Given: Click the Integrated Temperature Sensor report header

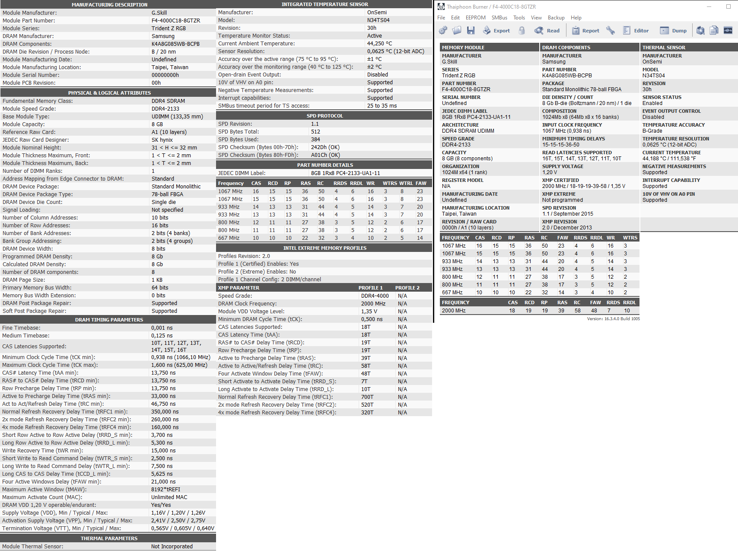Looking at the screenshot, I should coord(324,4).
